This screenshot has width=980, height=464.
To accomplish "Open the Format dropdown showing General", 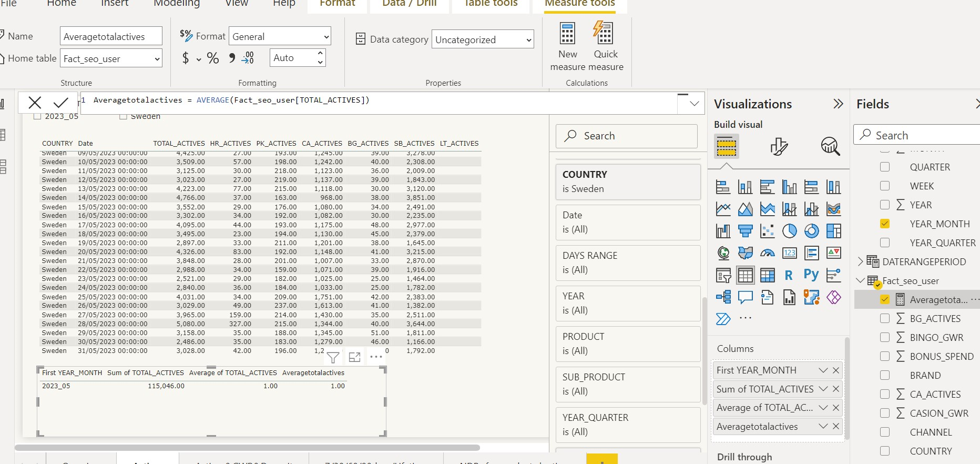I will coord(280,36).
